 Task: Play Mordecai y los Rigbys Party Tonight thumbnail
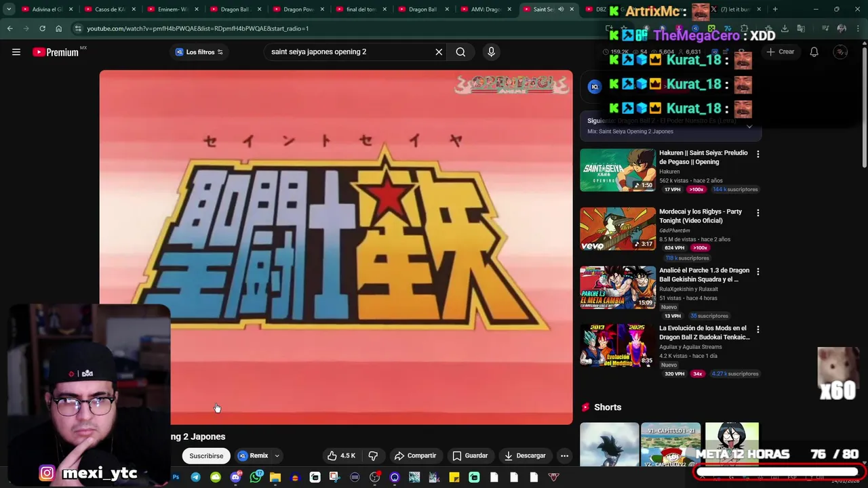(x=618, y=229)
